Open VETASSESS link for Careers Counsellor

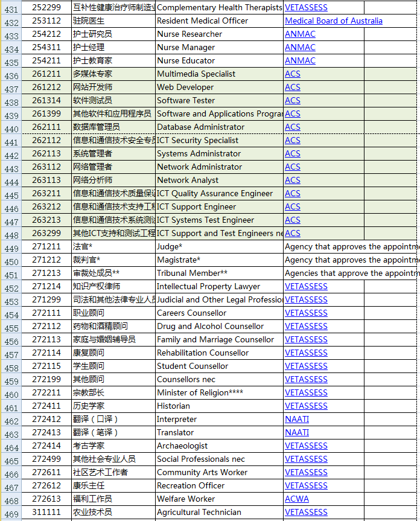coord(306,313)
